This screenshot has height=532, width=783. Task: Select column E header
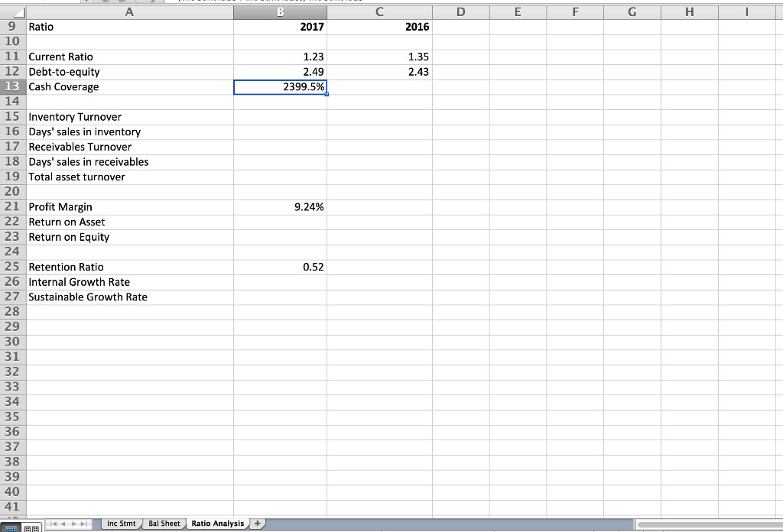[x=518, y=12]
